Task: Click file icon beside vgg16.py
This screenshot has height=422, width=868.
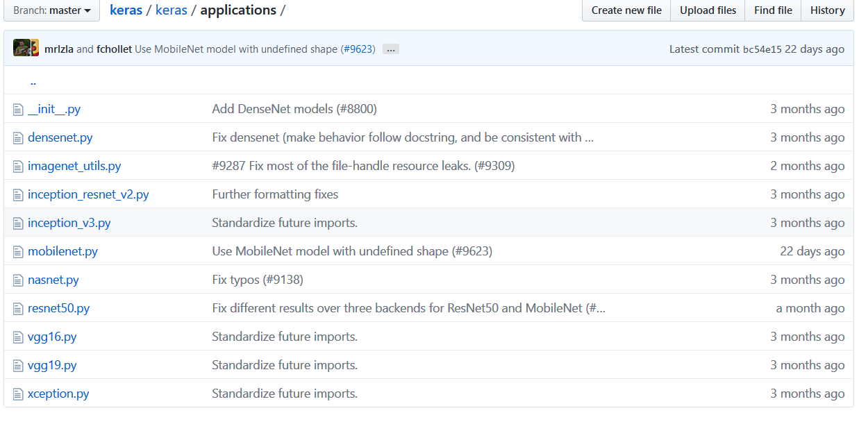Action: pos(18,337)
